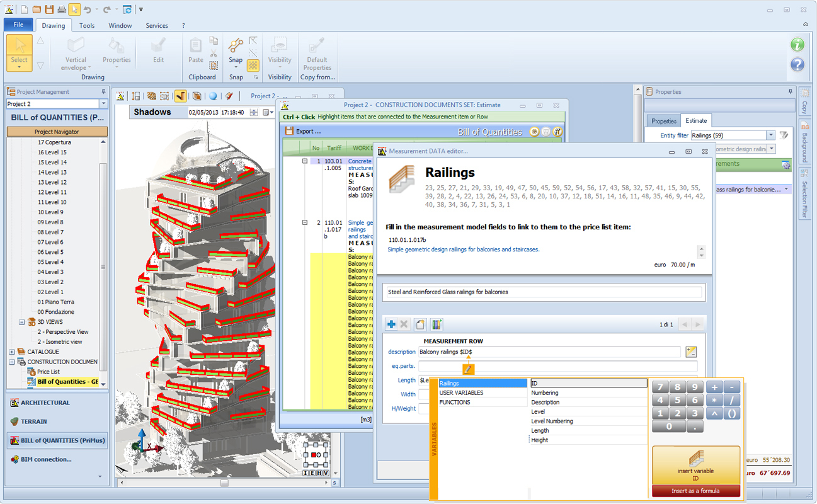Click the pencil edit icon under description
Viewport: 817px width, 504px height.
point(468,369)
